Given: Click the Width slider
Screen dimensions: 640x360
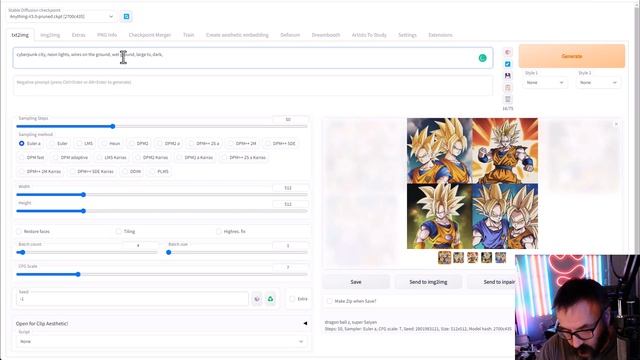Looking at the screenshot, I should click(162, 195).
